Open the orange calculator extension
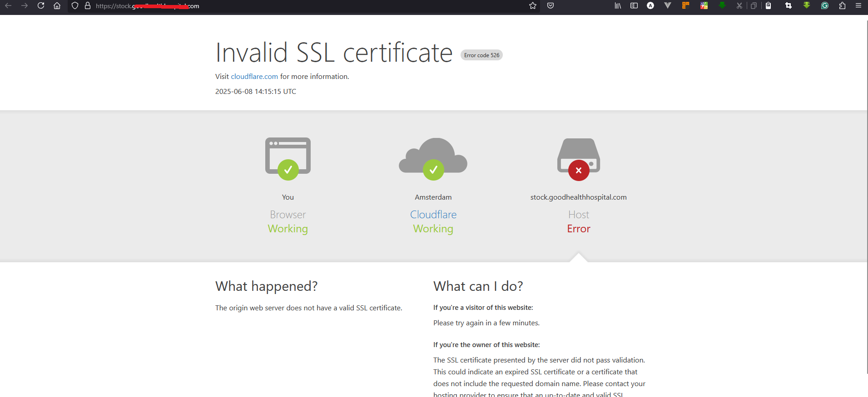Image resolution: width=868 pixels, height=397 pixels. [x=686, y=6]
